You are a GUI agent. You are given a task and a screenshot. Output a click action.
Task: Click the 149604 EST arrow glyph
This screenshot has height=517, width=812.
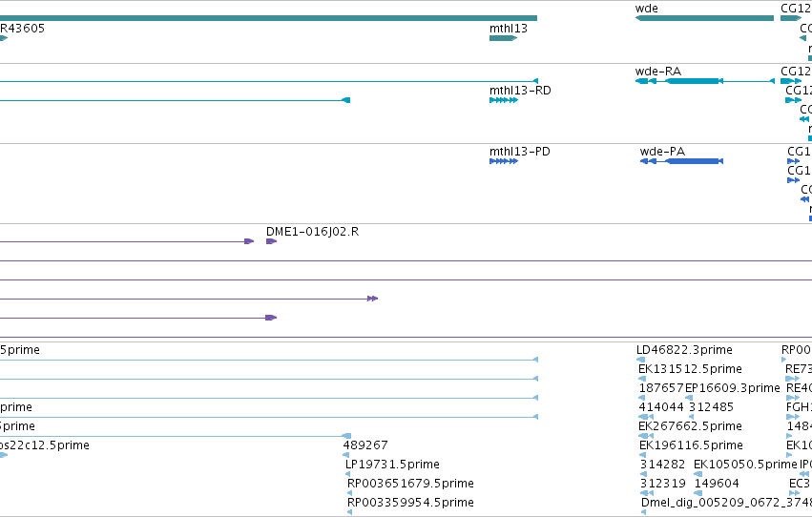(x=698, y=493)
